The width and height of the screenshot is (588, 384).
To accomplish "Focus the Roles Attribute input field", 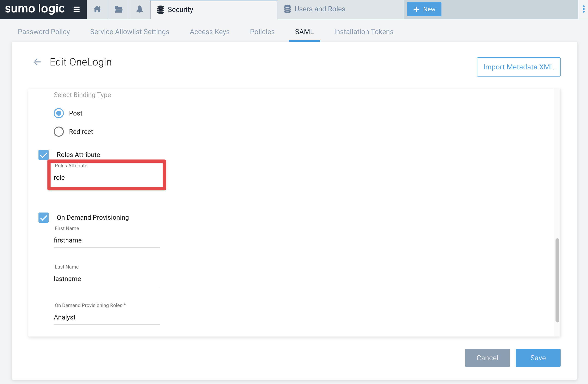I will click(x=107, y=178).
